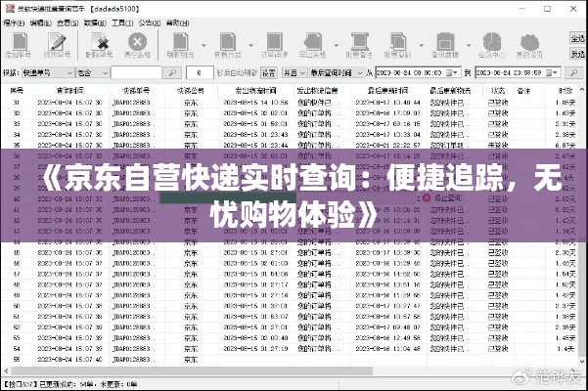Open the 帮助 menu
588x391 pixels.
[177, 23]
